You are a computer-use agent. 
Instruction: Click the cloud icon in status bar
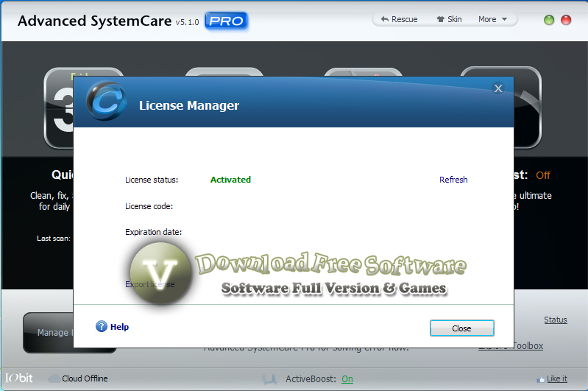54,378
